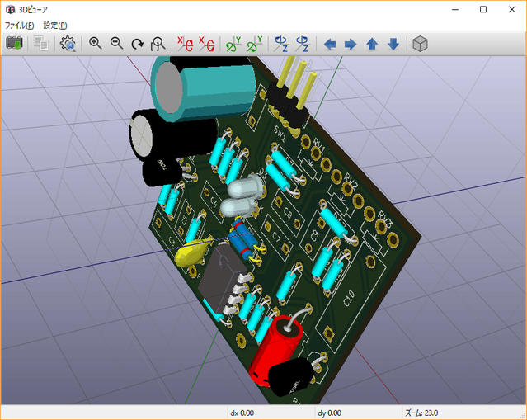Viewport: 527px width, 420px height.
Task: Toggle orthographic projection cube icon
Action: pyautogui.click(x=420, y=44)
